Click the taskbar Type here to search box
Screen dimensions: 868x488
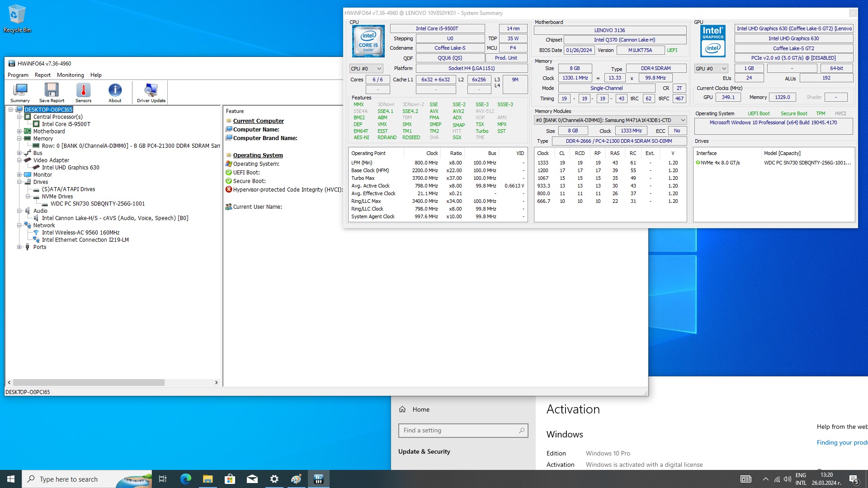pyautogui.click(x=87, y=479)
